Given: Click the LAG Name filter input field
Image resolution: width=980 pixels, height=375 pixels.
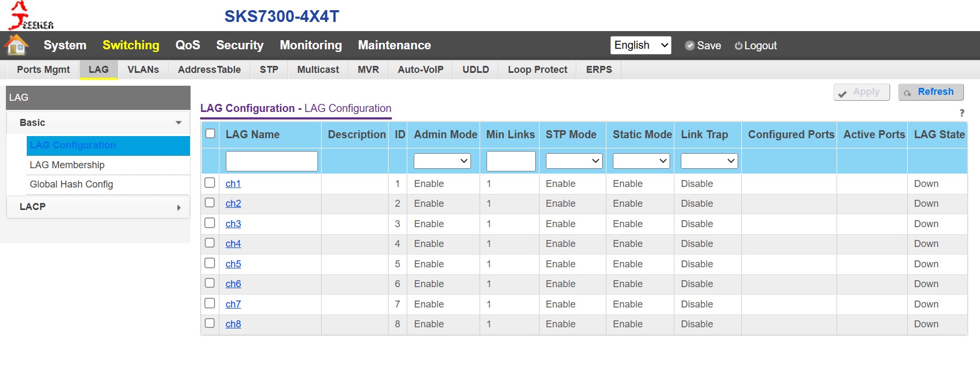Looking at the screenshot, I should 272,161.
